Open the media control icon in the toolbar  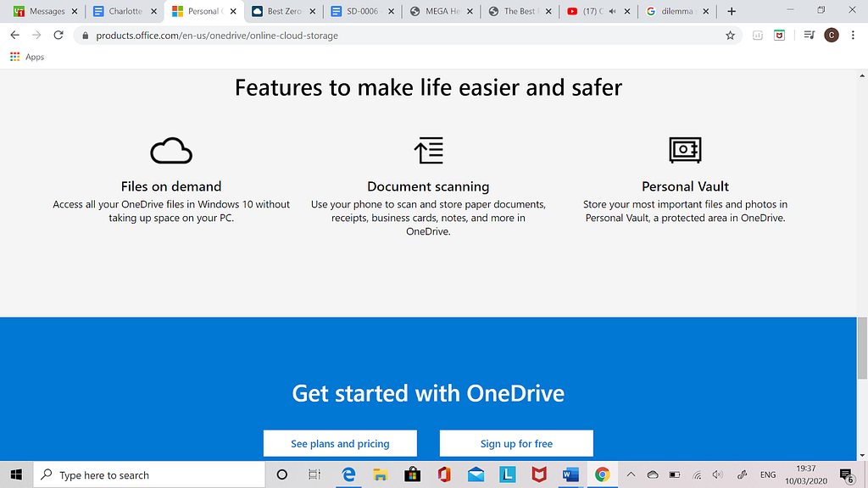point(810,36)
